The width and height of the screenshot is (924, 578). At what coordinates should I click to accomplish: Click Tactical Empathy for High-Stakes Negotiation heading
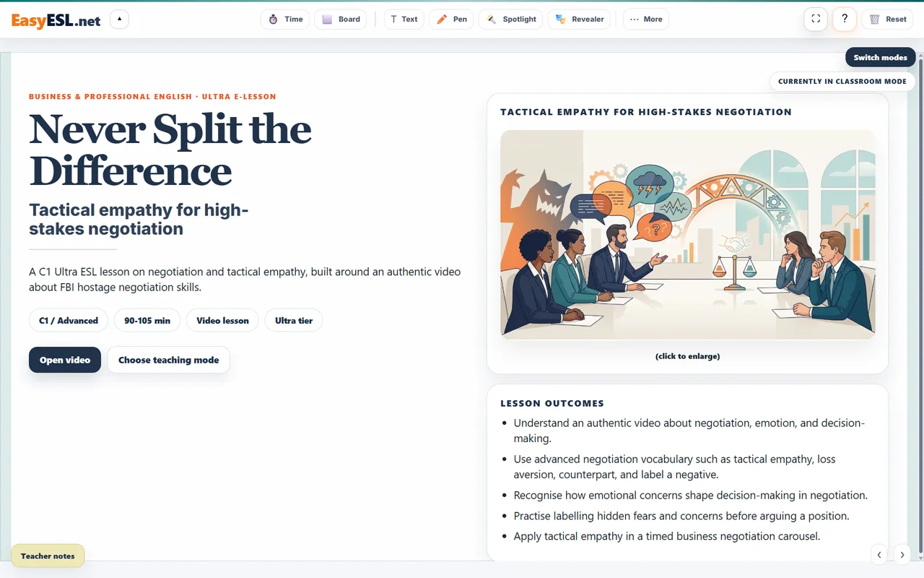pyautogui.click(x=646, y=112)
